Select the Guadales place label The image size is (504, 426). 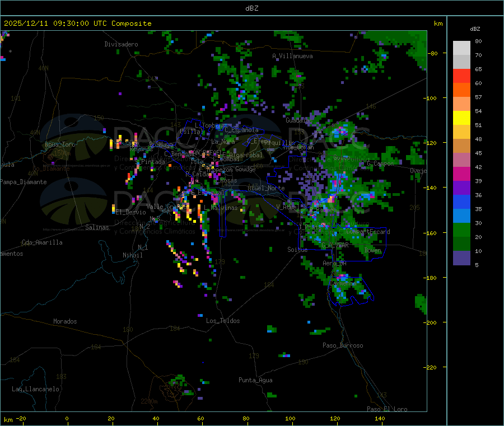click(x=299, y=120)
